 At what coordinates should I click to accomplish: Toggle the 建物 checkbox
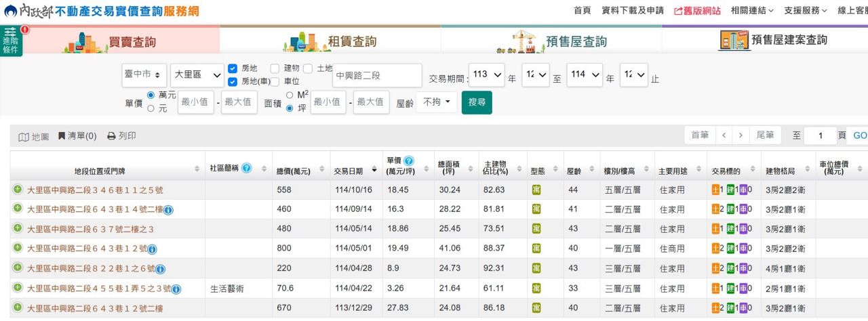(x=275, y=68)
